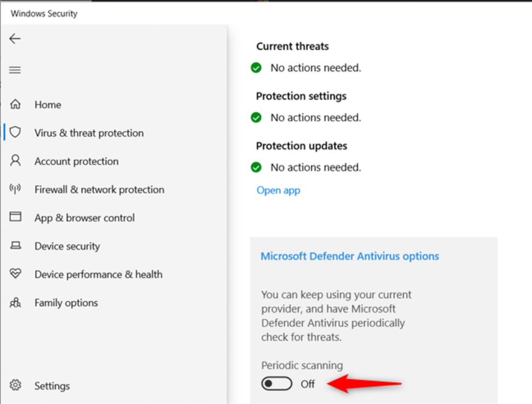Click the Protection updates green checkmark

point(256,167)
